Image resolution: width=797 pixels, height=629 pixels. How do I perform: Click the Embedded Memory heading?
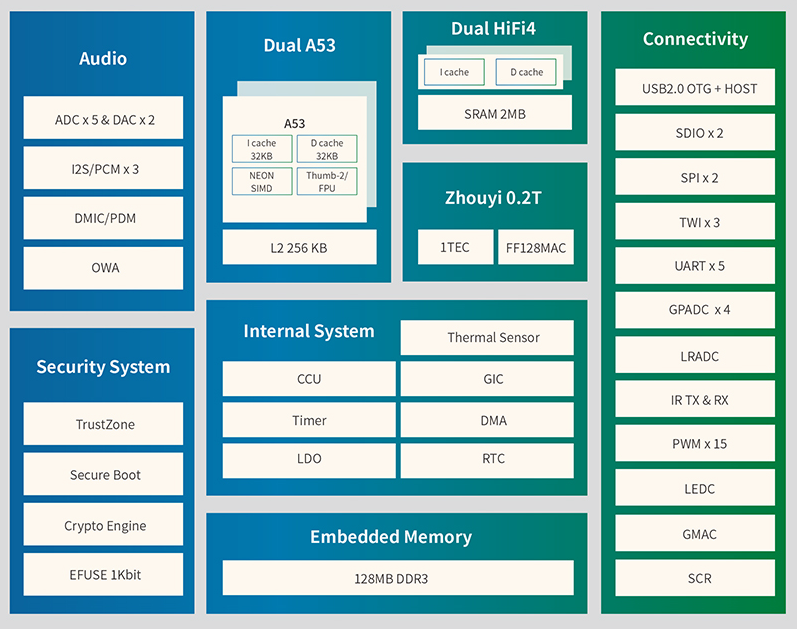[x=391, y=537]
